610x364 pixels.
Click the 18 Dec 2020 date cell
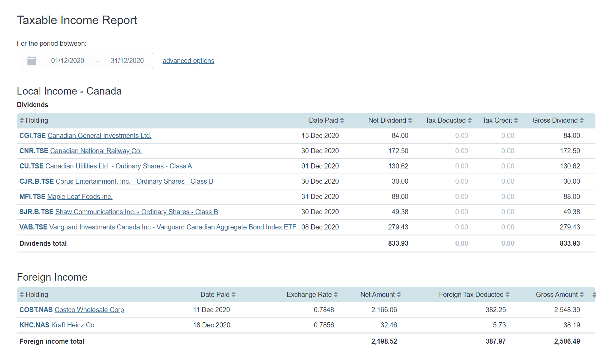pos(211,325)
